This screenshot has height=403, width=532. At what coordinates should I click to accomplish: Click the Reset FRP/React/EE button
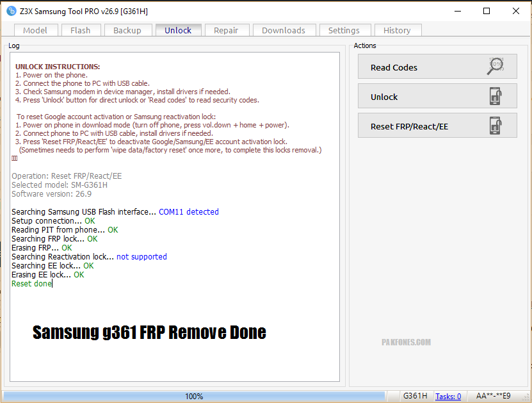(437, 126)
